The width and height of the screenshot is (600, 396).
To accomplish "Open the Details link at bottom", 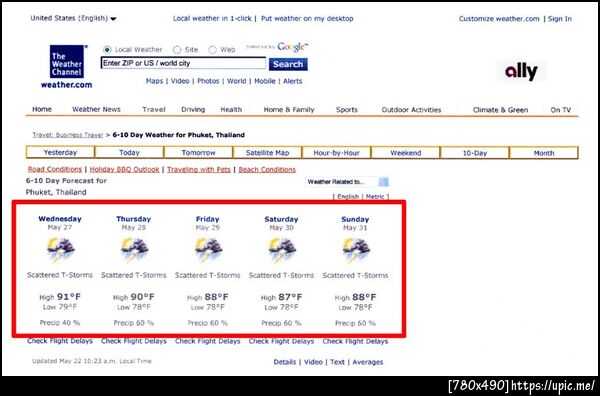I will click(285, 362).
